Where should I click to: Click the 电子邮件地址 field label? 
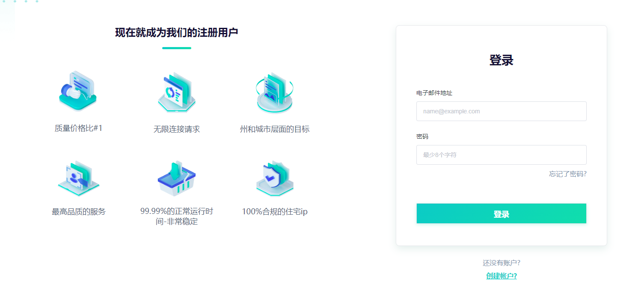tap(434, 93)
